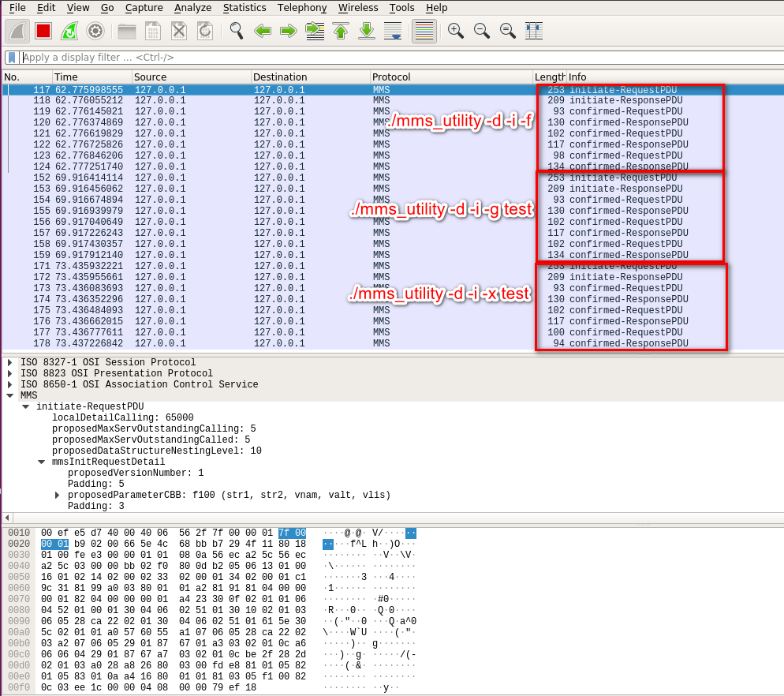Open the Statistics menu
Viewport: 784px width, 696px height.
pos(245,8)
